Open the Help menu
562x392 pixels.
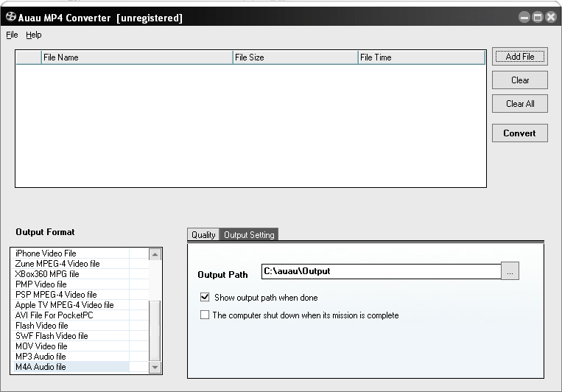tap(34, 35)
